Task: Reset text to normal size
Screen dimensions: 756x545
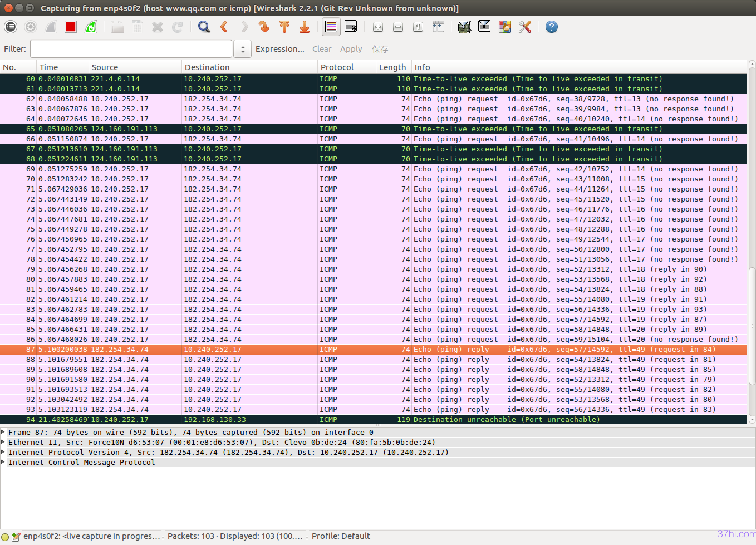Action: (x=418, y=27)
